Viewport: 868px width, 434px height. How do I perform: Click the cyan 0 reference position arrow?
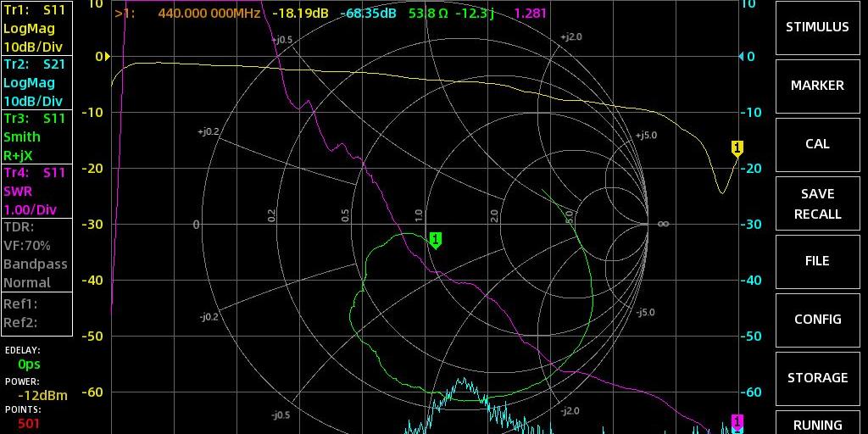point(743,57)
